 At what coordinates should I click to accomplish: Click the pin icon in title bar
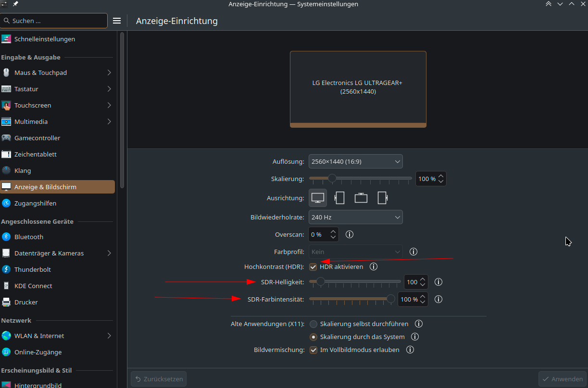click(x=15, y=4)
